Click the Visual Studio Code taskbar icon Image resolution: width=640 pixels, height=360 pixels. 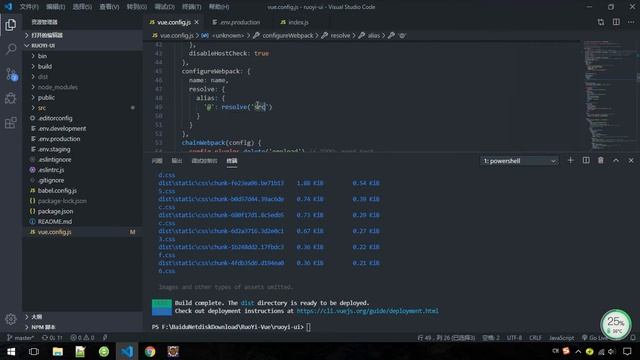pos(127,351)
